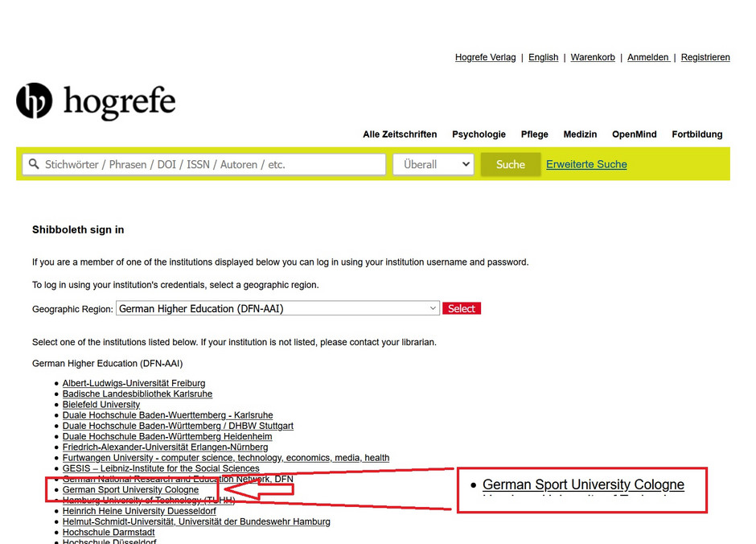Choose Hochschule Darmstadt
The height and width of the screenshot is (544, 756).
click(x=109, y=532)
